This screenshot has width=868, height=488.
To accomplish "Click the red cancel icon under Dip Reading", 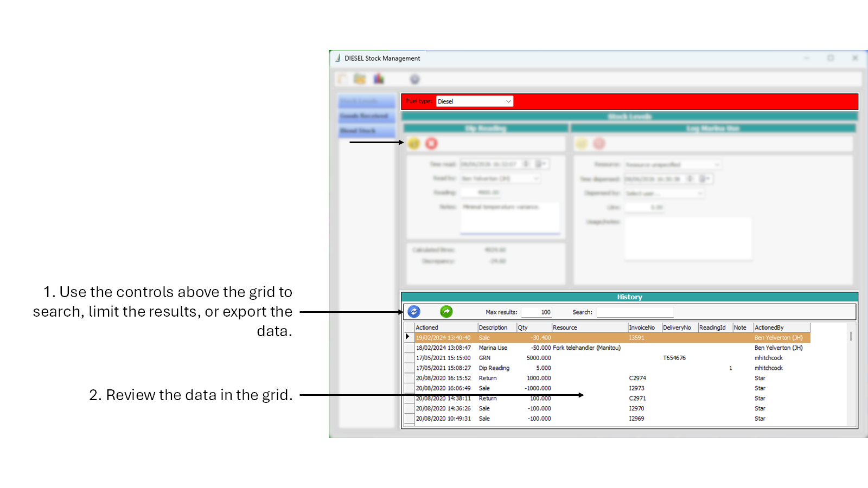I will 431,144.
